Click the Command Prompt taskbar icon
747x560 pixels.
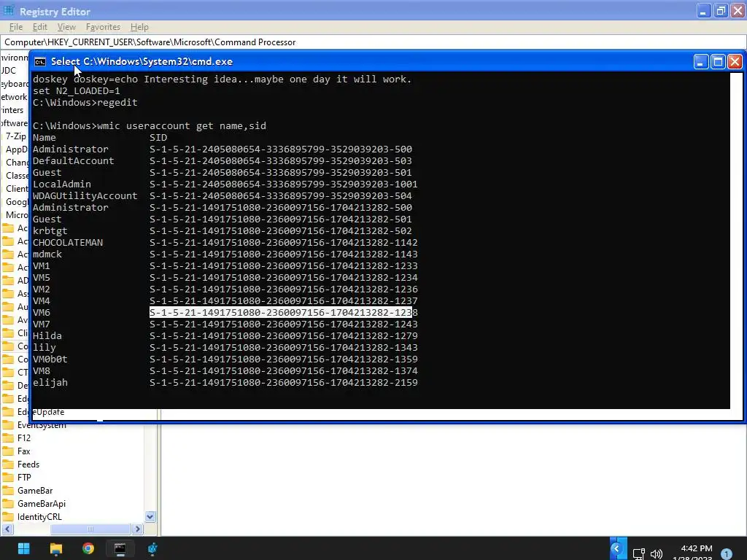click(120, 548)
